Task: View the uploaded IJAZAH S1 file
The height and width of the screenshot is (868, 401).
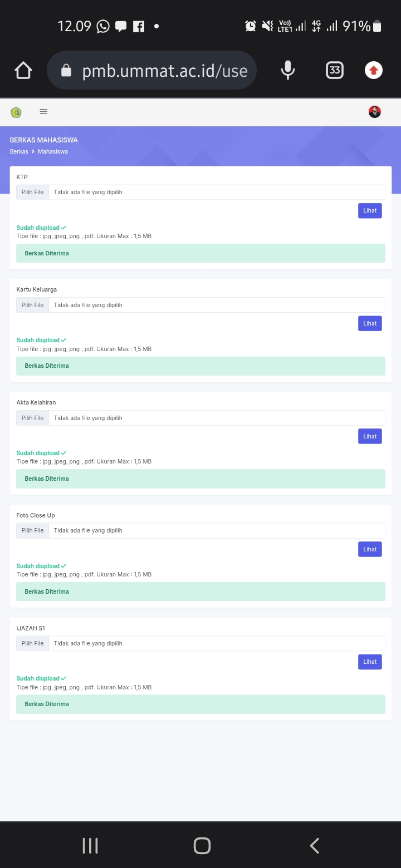Action: (370, 662)
